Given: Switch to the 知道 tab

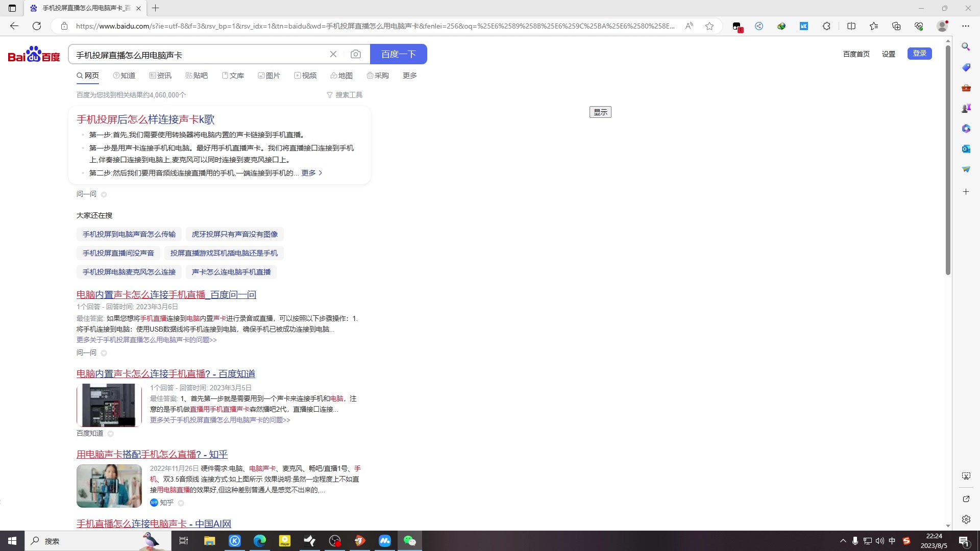Looking at the screenshot, I should pyautogui.click(x=124, y=76).
